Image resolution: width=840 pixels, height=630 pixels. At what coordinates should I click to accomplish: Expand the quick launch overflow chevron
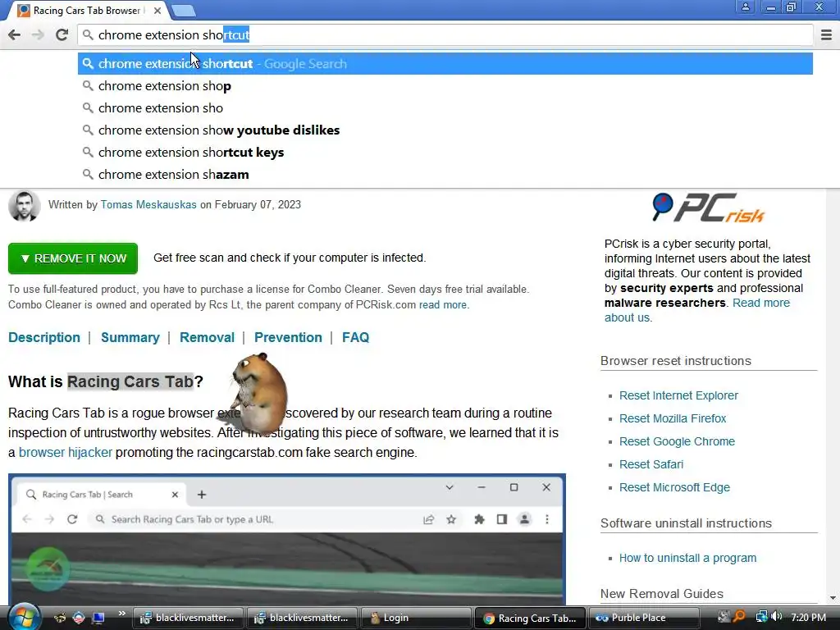121,614
